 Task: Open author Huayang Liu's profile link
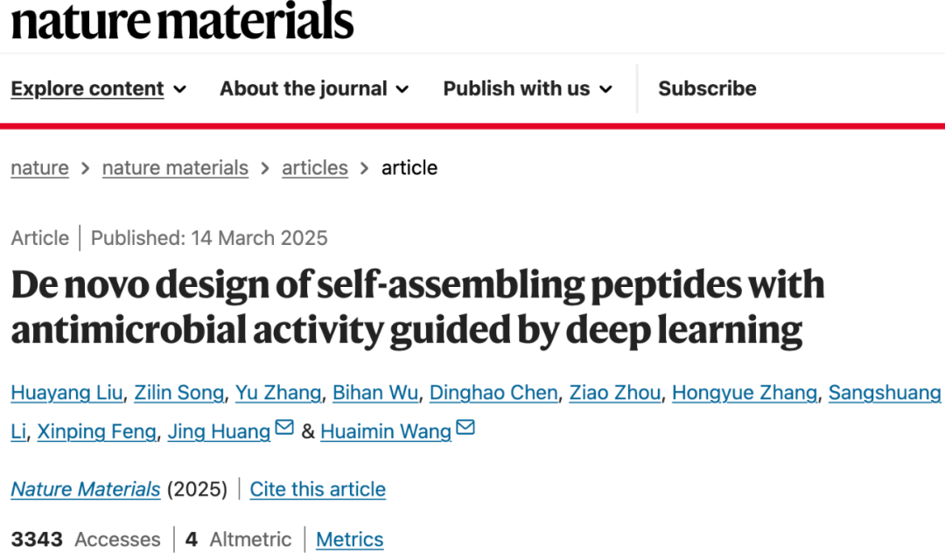[x=66, y=393]
